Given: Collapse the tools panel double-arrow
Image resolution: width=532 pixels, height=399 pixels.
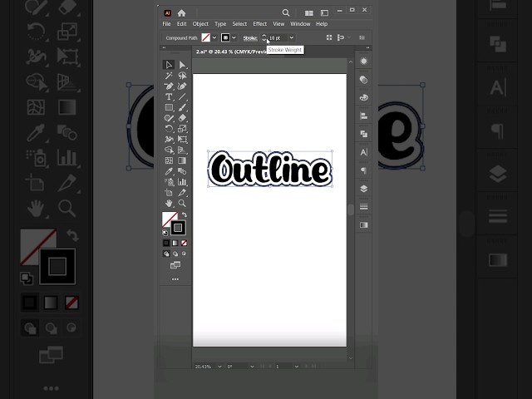Looking at the screenshot, I should pyautogui.click(x=164, y=48).
